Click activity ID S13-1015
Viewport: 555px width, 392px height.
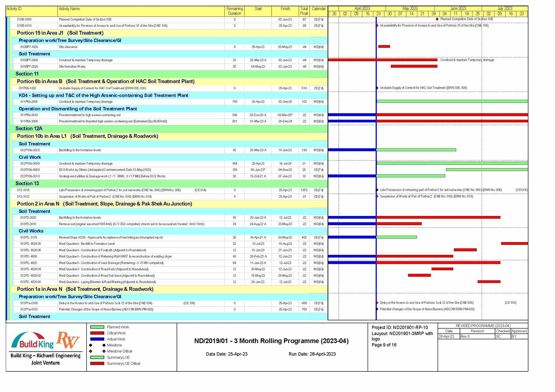(23, 190)
